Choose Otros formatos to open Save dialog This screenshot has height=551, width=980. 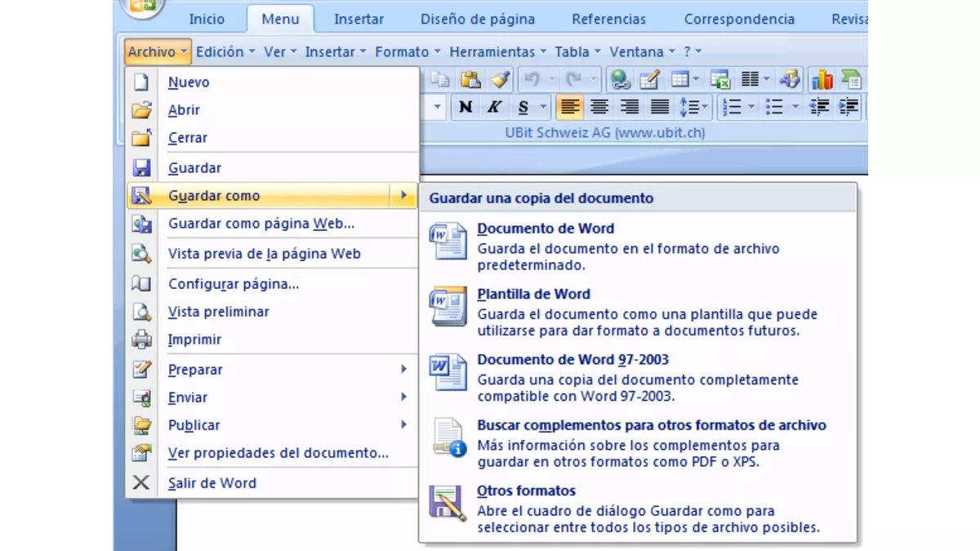tap(527, 491)
